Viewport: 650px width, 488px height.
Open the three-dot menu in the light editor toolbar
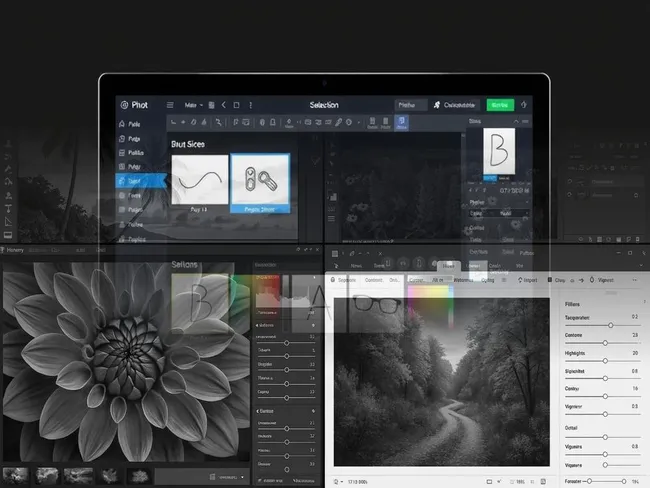click(635, 280)
